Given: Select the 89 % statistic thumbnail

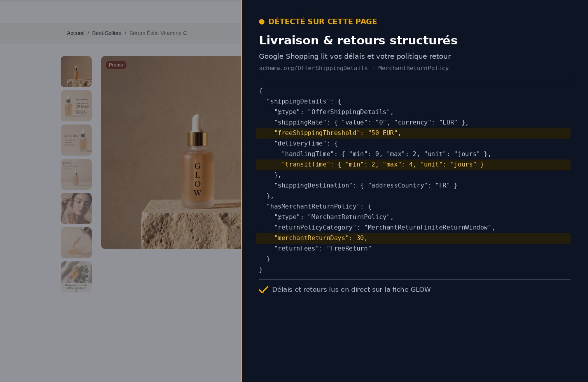Looking at the screenshot, I should coord(76,174).
